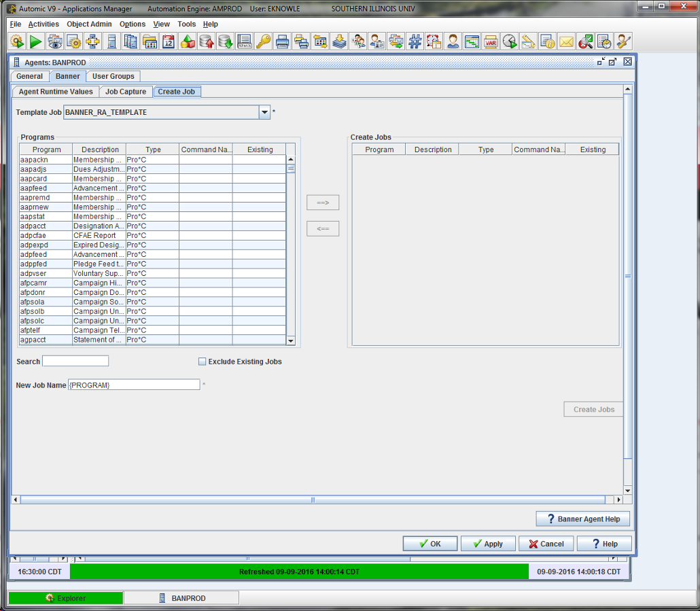Select the aapcard program row
Viewport: 700px width, 611px height.
tap(45, 179)
